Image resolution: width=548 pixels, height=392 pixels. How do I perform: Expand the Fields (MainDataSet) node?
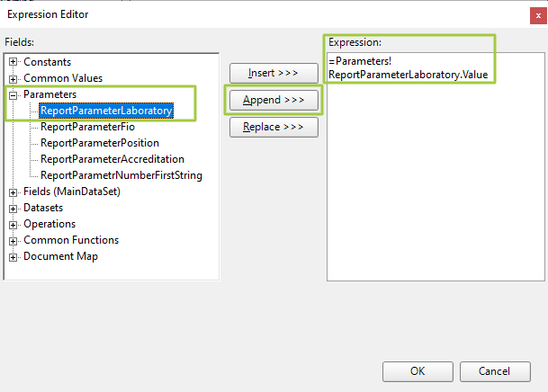click(x=13, y=192)
